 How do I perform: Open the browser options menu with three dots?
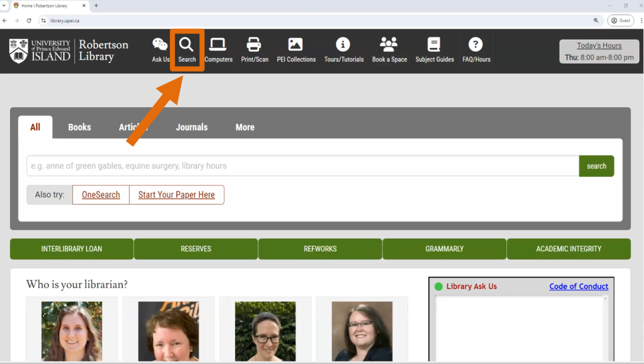pos(640,20)
